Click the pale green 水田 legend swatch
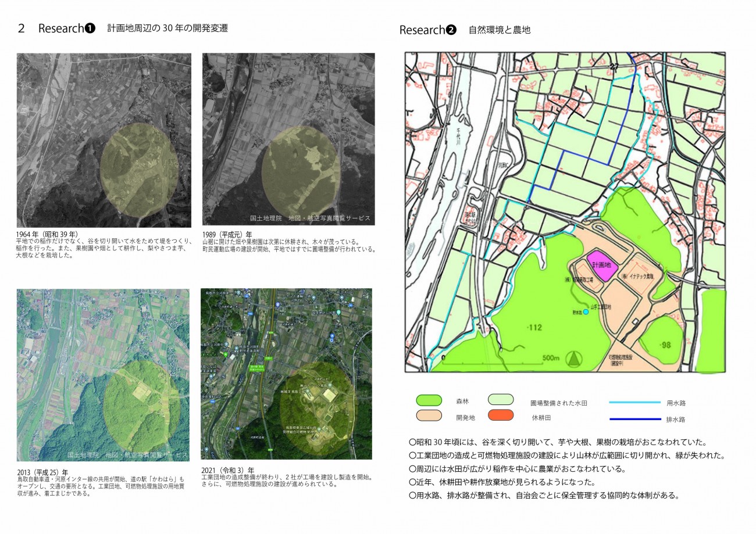This screenshot has height=534, width=756. pos(501,400)
